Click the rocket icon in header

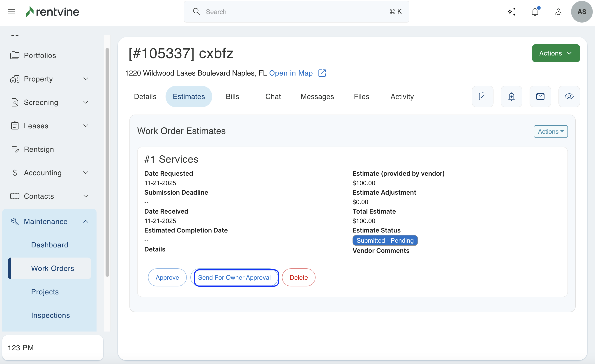(558, 12)
